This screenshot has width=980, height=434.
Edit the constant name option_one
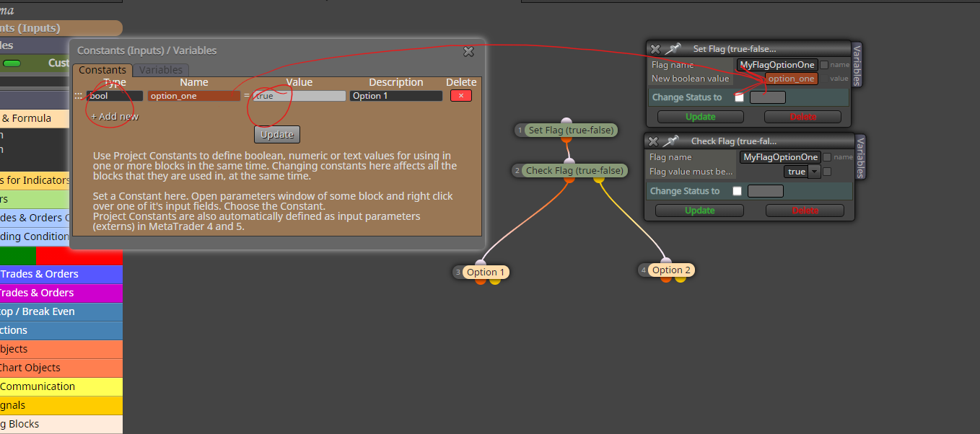click(x=193, y=96)
